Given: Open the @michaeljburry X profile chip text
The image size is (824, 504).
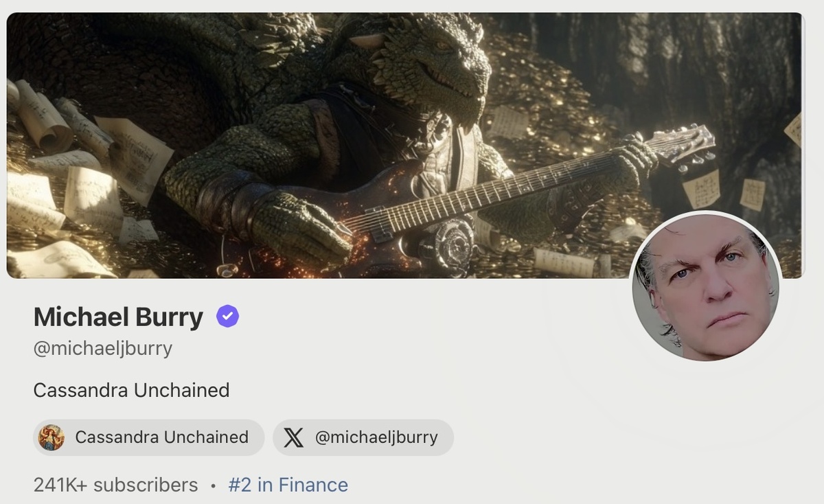Looking at the screenshot, I should coord(376,437).
